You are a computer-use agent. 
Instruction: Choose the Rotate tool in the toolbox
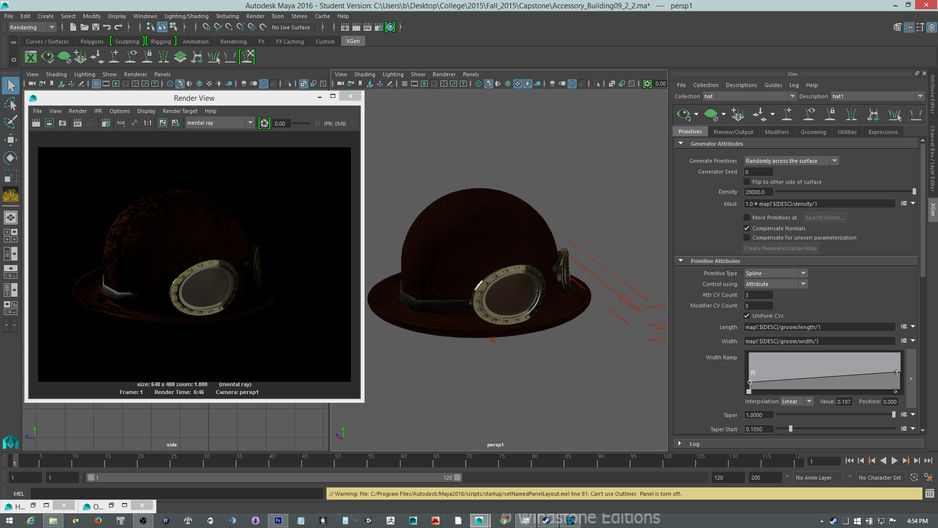[x=10, y=158]
